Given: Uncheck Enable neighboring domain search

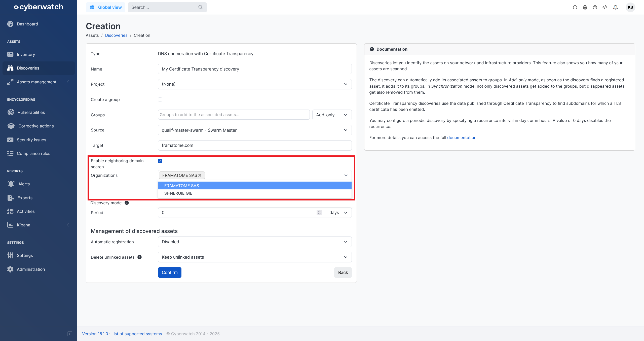Looking at the screenshot, I should (x=160, y=161).
